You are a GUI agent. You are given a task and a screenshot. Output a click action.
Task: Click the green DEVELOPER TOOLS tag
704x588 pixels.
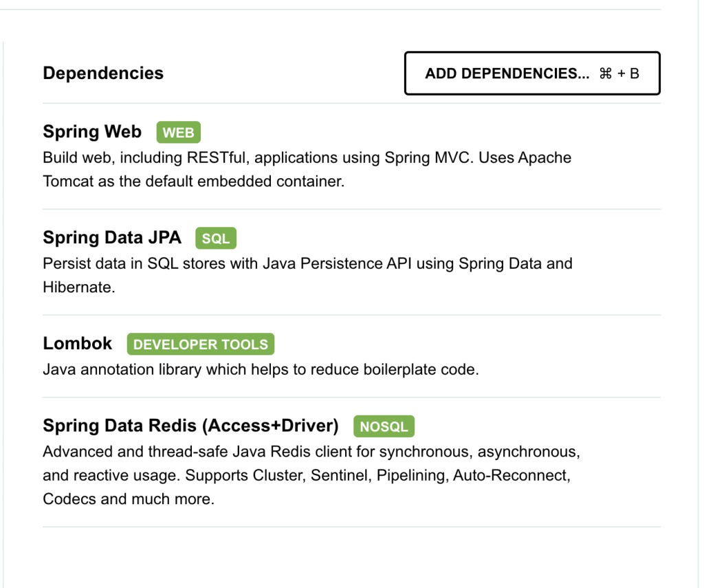[200, 344]
